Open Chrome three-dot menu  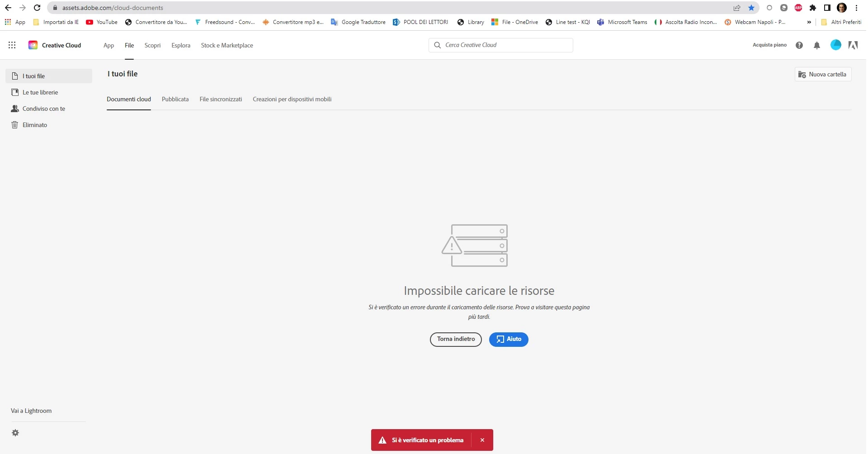coord(856,8)
